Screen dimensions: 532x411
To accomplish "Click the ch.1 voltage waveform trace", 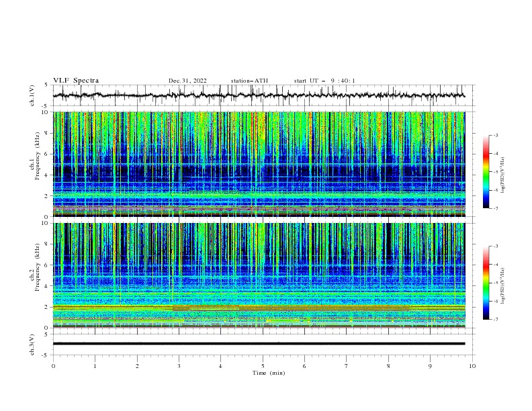I will [259, 95].
